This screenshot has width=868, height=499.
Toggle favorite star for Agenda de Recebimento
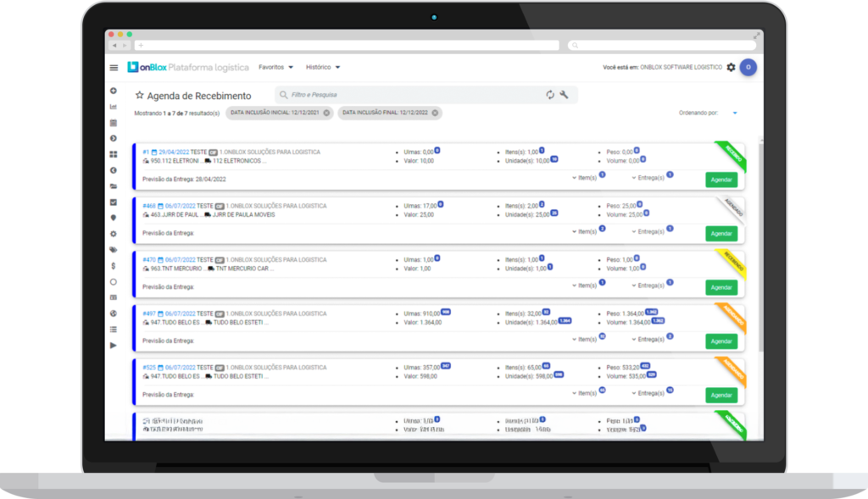click(x=140, y=96)
